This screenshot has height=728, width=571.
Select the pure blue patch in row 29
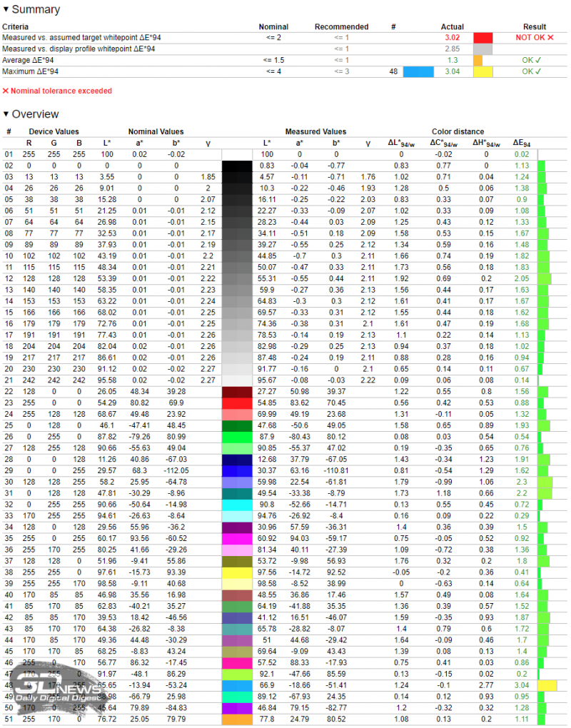(237, 471)
